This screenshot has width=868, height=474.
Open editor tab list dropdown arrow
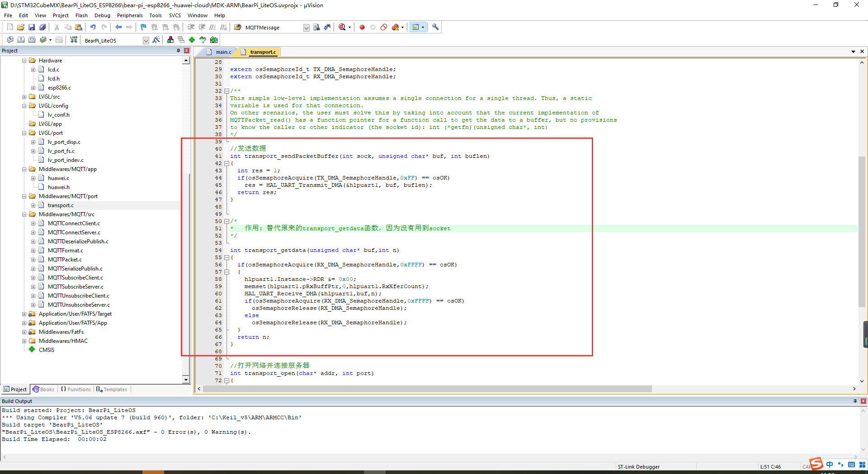853,52
